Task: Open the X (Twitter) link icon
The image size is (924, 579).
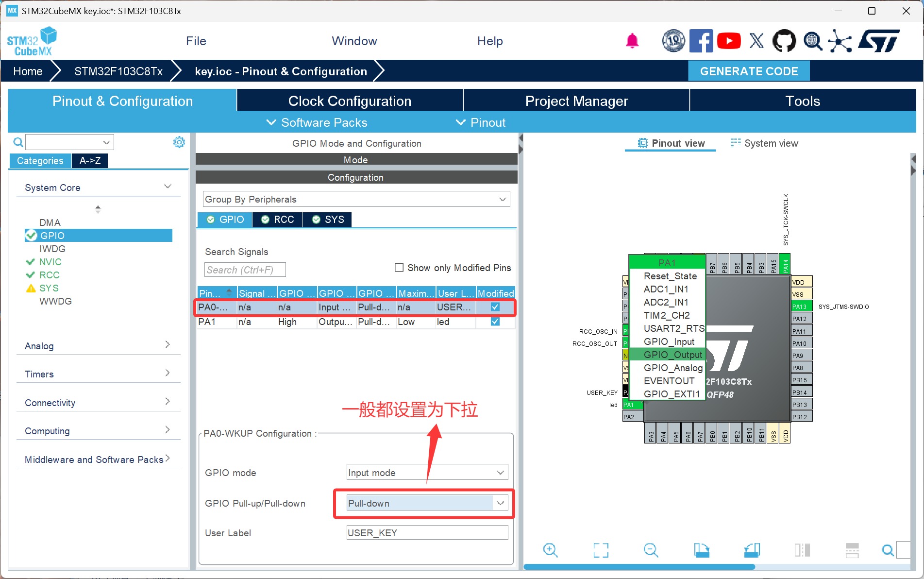Action: tap(756, 41)
